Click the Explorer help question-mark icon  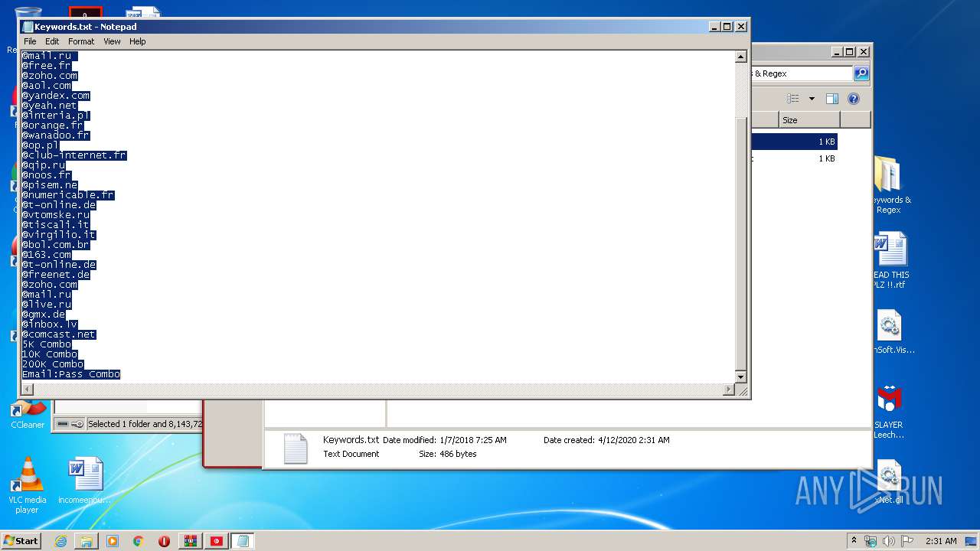tap(854, 99)
